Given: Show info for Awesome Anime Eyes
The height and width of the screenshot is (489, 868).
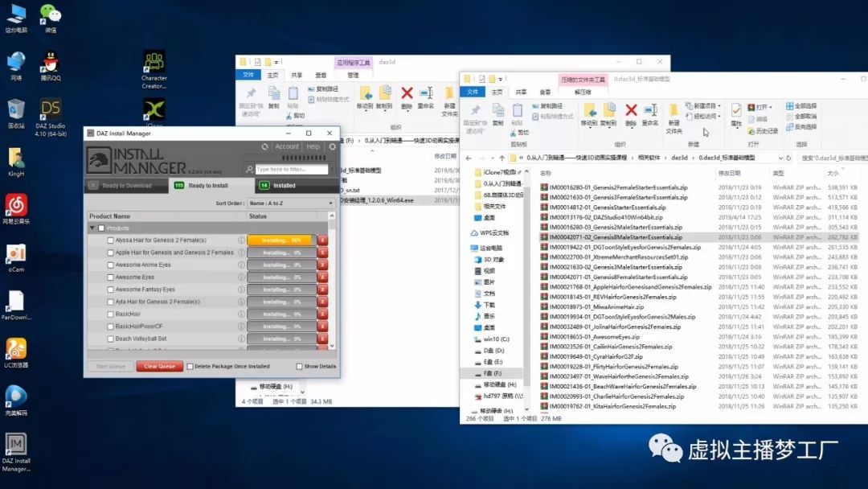Looking at the screenshot, I should click(241, 265).
